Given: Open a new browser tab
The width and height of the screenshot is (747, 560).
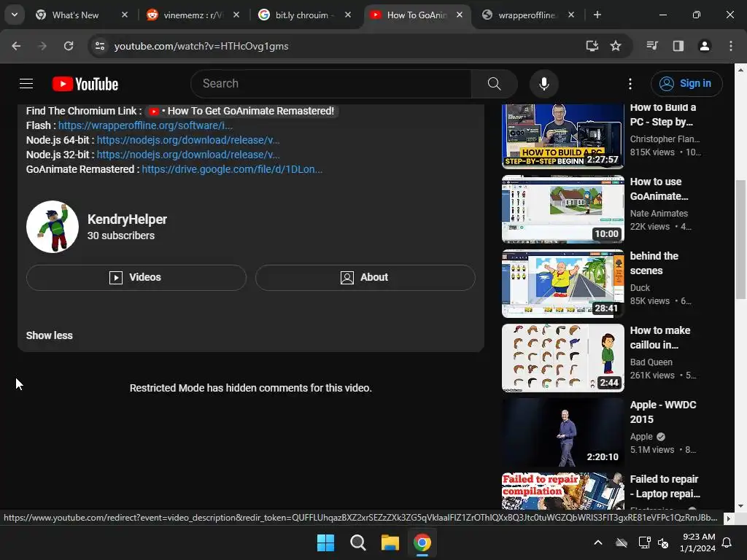Looking at the screenshot, I should point(597,15).
